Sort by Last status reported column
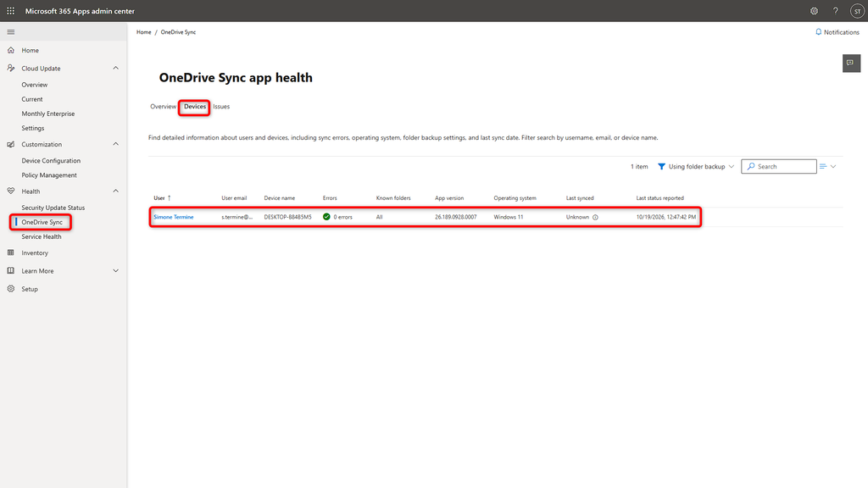868x488 pixels. coord(659,198)
